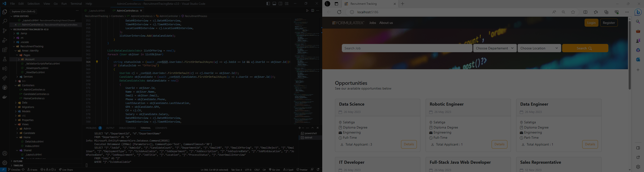Open Source Control view in activity bar
The width and height of the screenshot is (644, 172).
(x=4, y=31)
